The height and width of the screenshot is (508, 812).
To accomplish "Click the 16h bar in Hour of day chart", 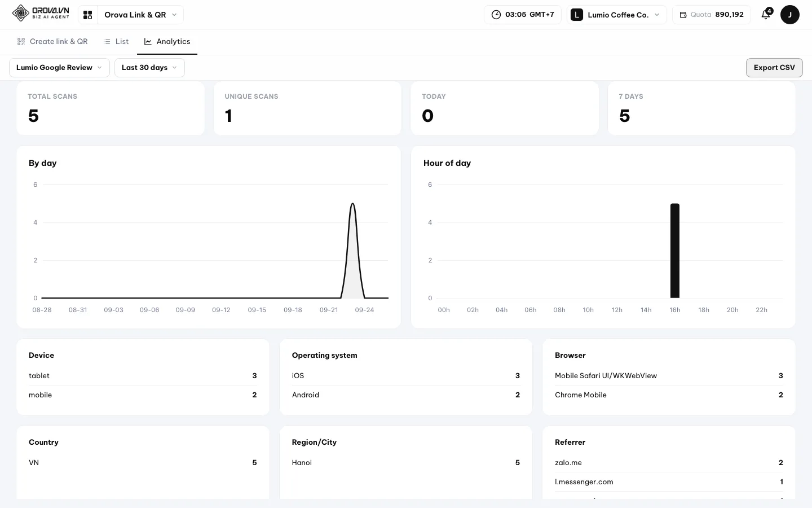I will point(675,251).
